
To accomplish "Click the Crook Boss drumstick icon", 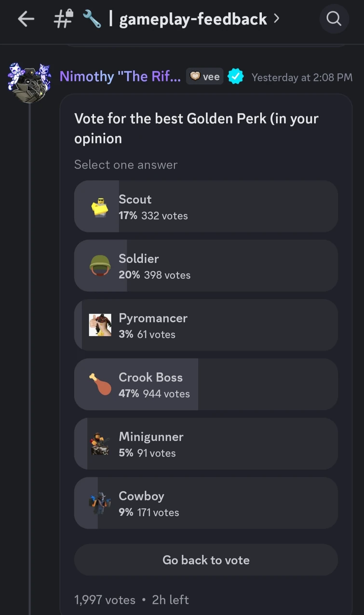I will pos(100,384).
